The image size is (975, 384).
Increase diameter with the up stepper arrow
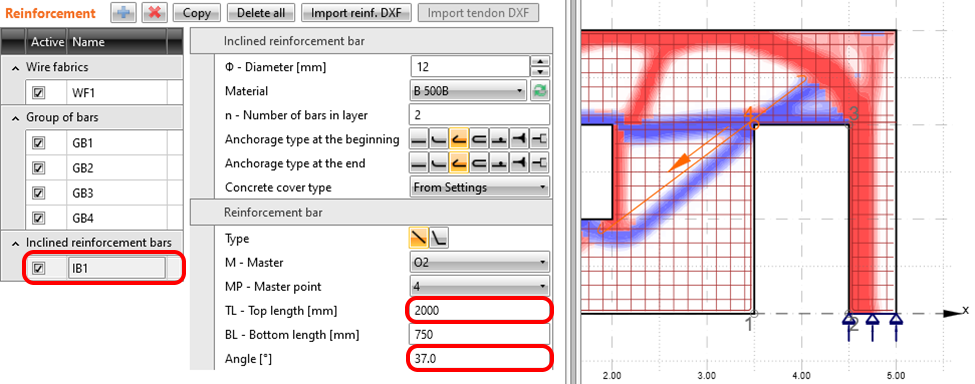[541, 61]
